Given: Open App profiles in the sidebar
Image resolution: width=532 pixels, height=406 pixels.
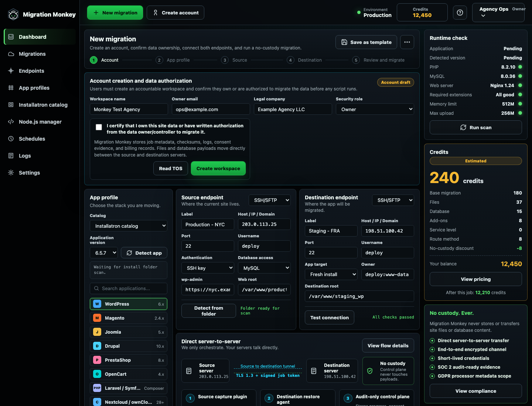Looking at the screenshot, I should [x=40, y=88].
